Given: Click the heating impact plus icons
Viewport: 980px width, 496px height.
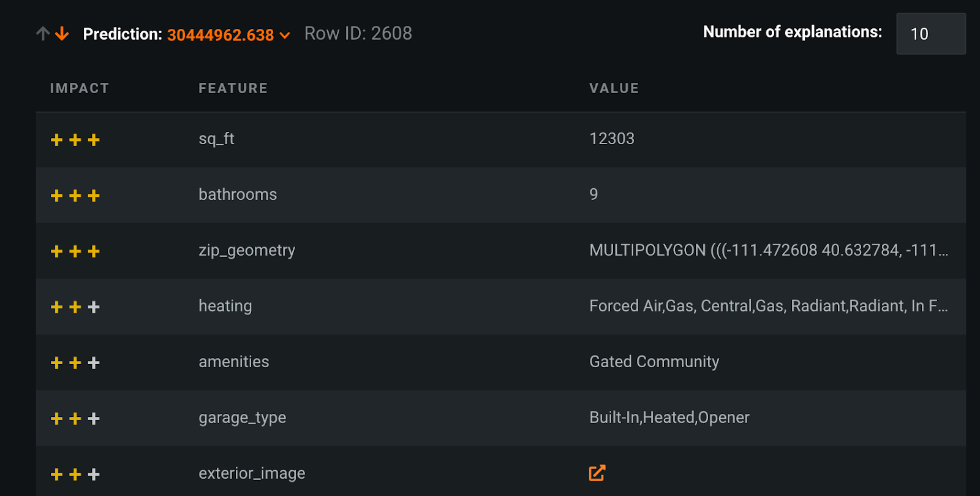Looking at the screenshot, I should click(x=75, y=307).
